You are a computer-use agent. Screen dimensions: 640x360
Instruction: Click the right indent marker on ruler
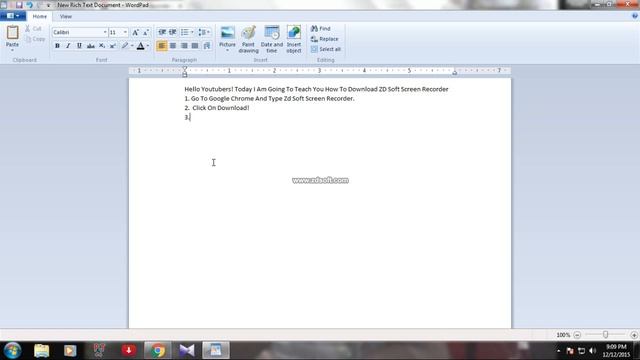pos(454,72)
